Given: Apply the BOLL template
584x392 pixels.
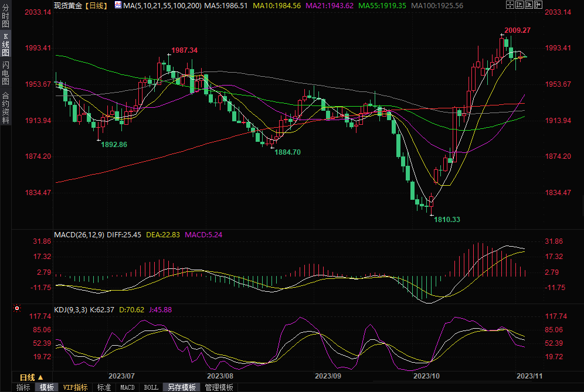Looking at the screenshot, I should (x=151, y=387).
